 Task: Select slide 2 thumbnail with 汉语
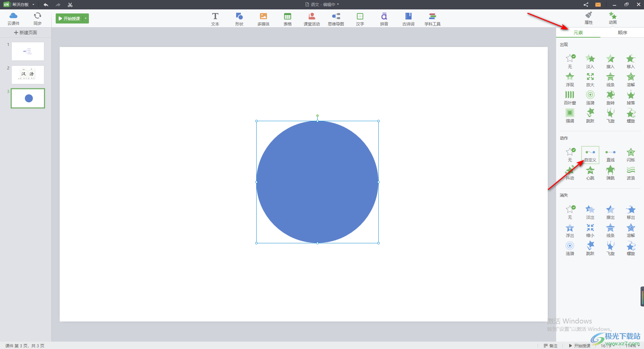[28, 75]
